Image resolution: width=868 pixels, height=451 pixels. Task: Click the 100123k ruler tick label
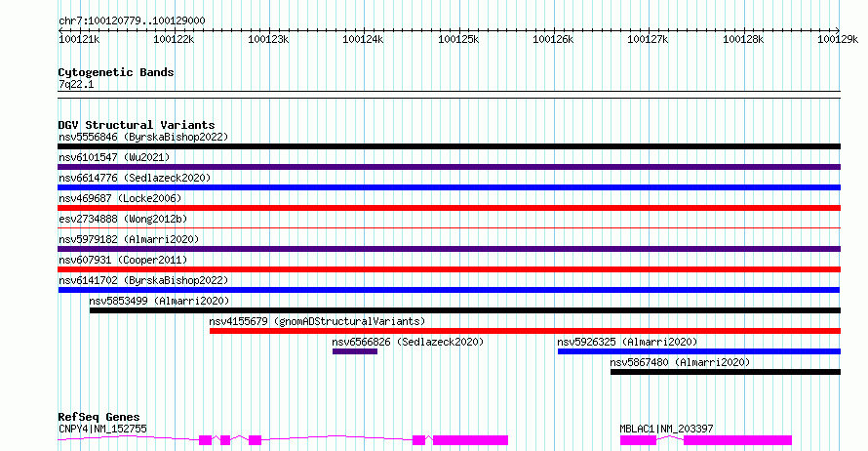(268, 39)
